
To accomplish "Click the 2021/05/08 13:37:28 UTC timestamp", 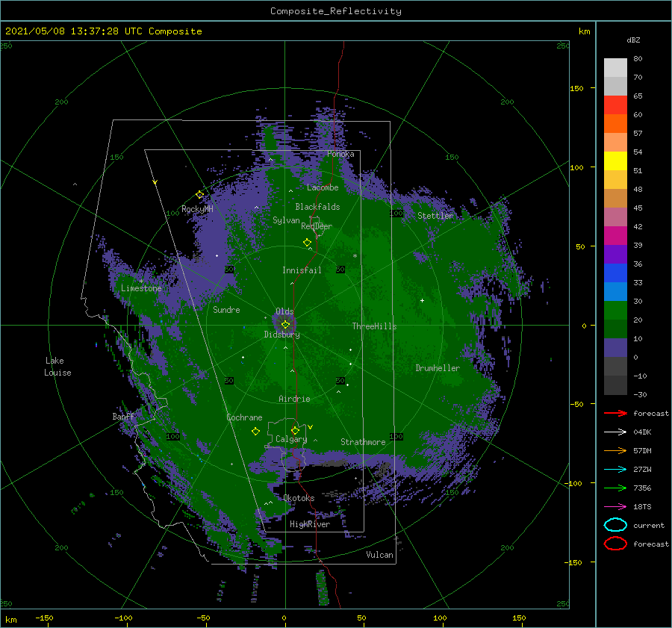I will pos(74,31).
